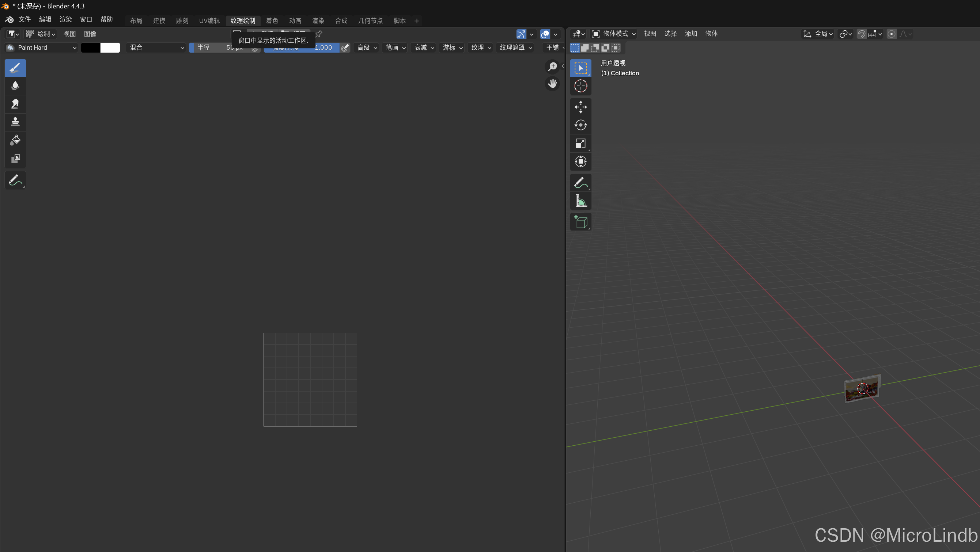Activate the 3D Cursor tool
The image size is (980, 552).
point(580,86)
